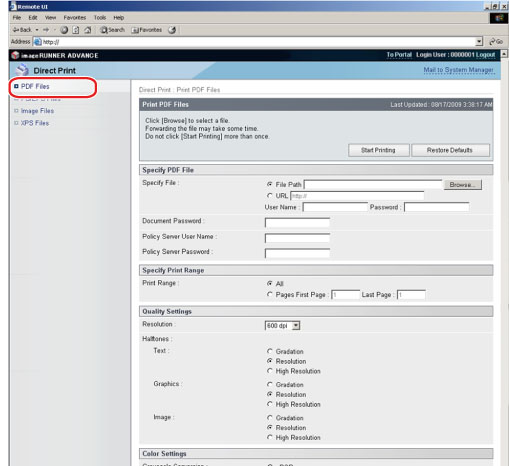Select Image Files in sidebar
This screenshot has height=466, width=509.
[37, 111]
